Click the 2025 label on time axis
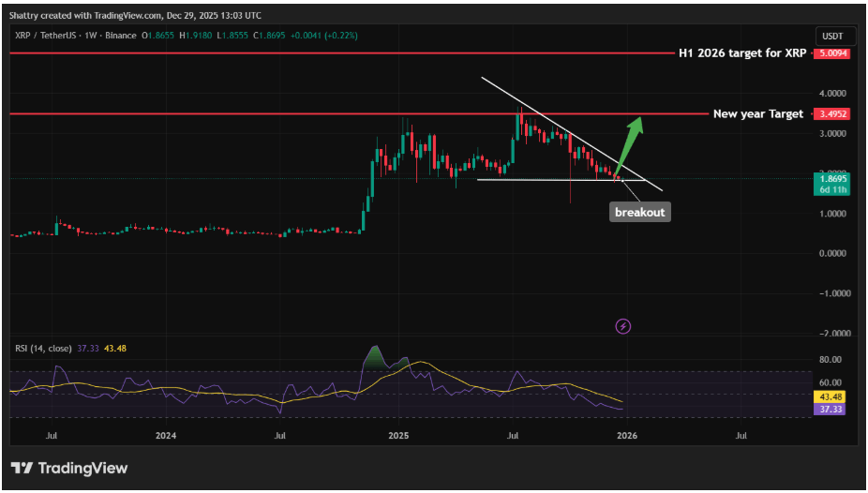Image resolution: width=868 pixels, height=493 pixels. 398,436
